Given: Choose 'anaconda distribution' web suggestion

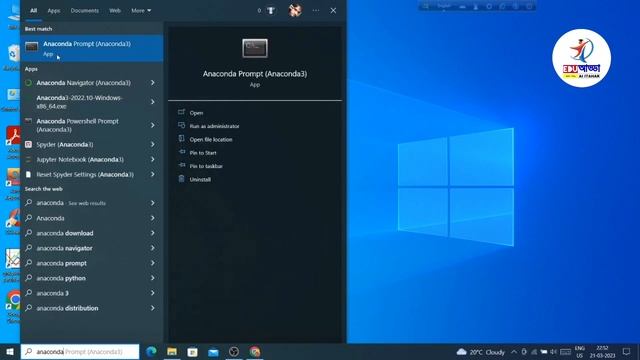Looking at the screenshot, I should [84, 308].
